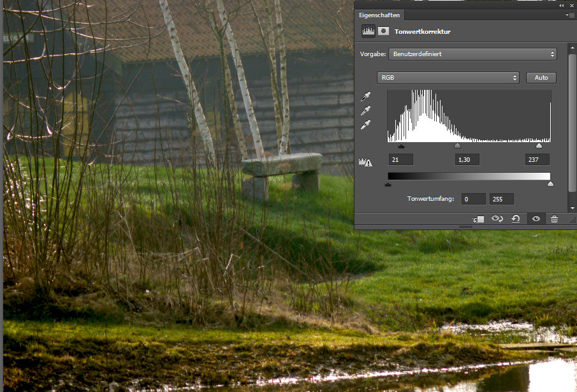
Task: Edit gamma input field showing 1,30
Action: pos(467,159)
